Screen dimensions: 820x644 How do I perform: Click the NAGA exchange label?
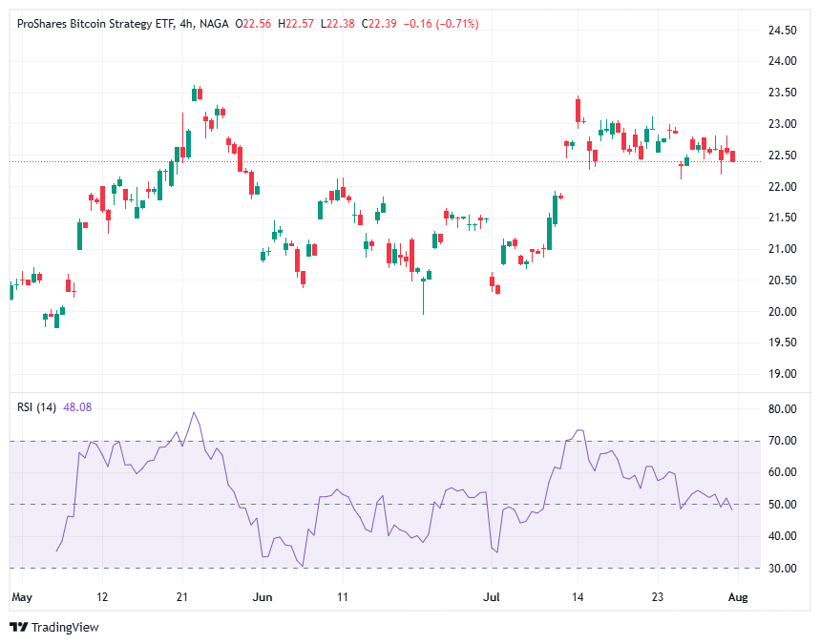pos(213,23)
